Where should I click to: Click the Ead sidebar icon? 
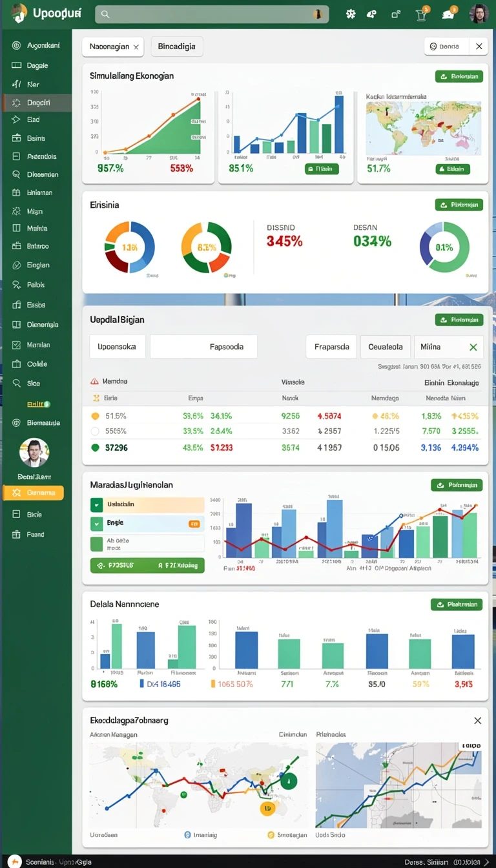click(16, 119)
